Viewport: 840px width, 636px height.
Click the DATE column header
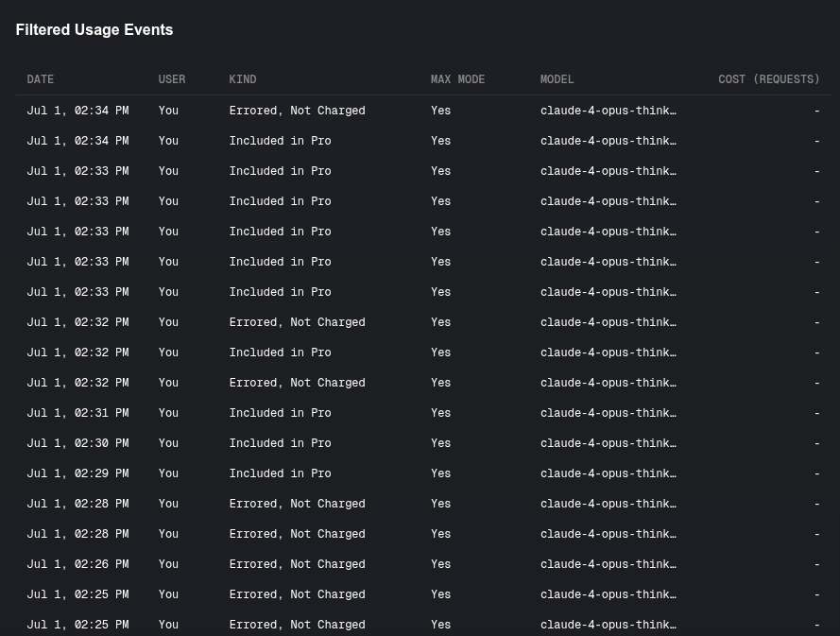click(41, 79)
